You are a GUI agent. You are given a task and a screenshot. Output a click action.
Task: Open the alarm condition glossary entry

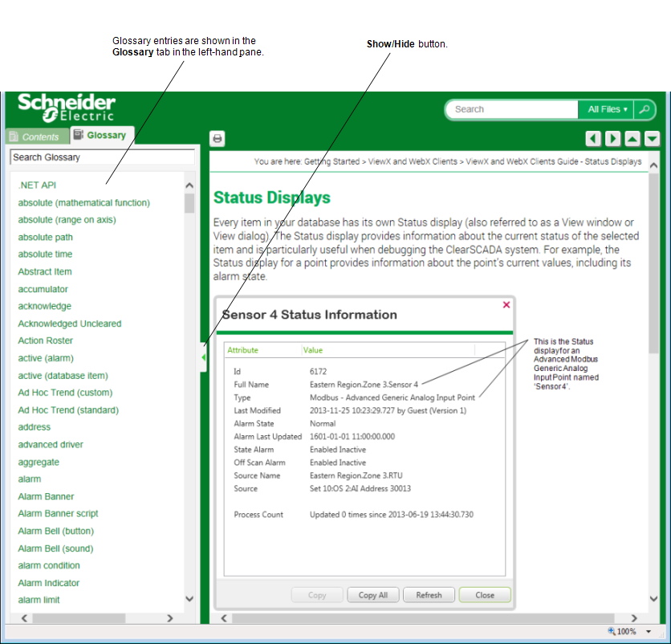49,565
